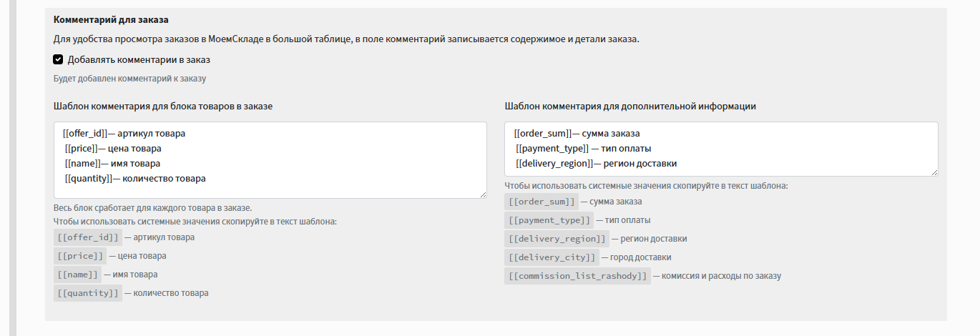
Task: Click the note 'Весь блок сработает для каждого товара в заказе.'
Action: pos(152,208)
